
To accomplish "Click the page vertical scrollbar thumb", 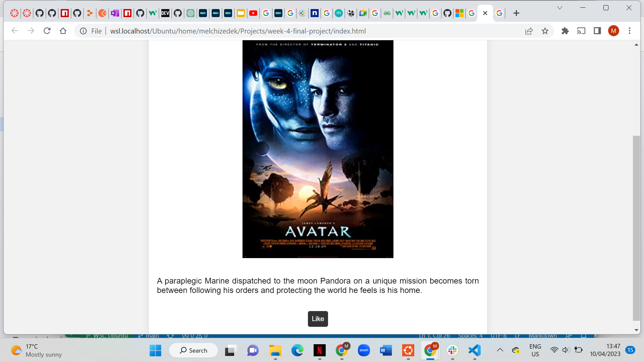I will click(x=636, y=228).
